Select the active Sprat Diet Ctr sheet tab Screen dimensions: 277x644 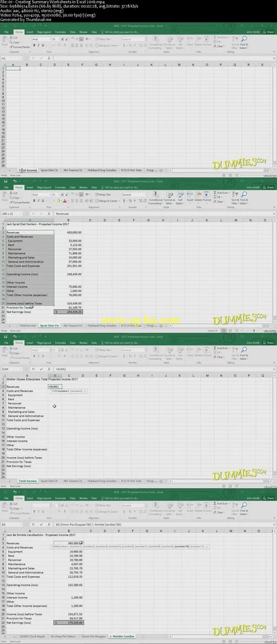coord(49,325)
